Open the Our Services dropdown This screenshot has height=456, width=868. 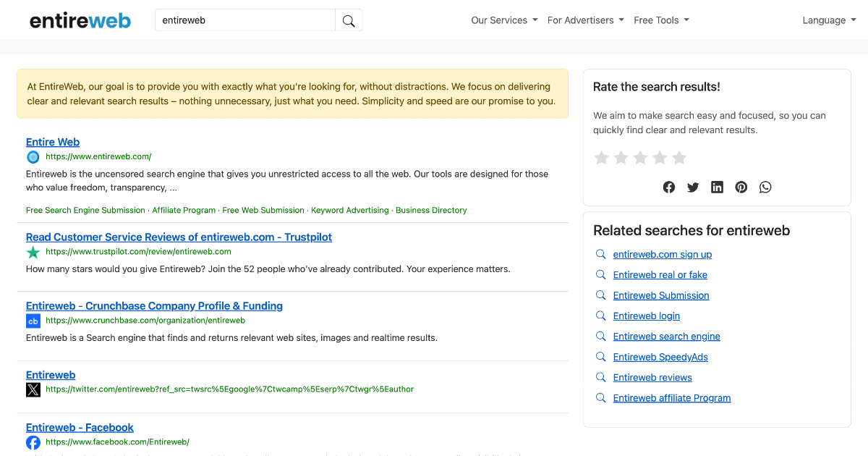pos(504,20)
